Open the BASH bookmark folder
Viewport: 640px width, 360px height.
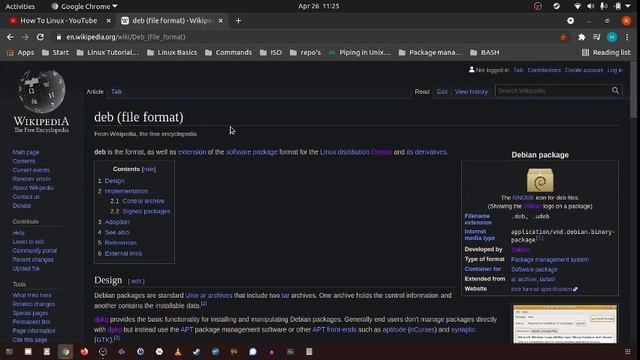[x=484, y=52]
